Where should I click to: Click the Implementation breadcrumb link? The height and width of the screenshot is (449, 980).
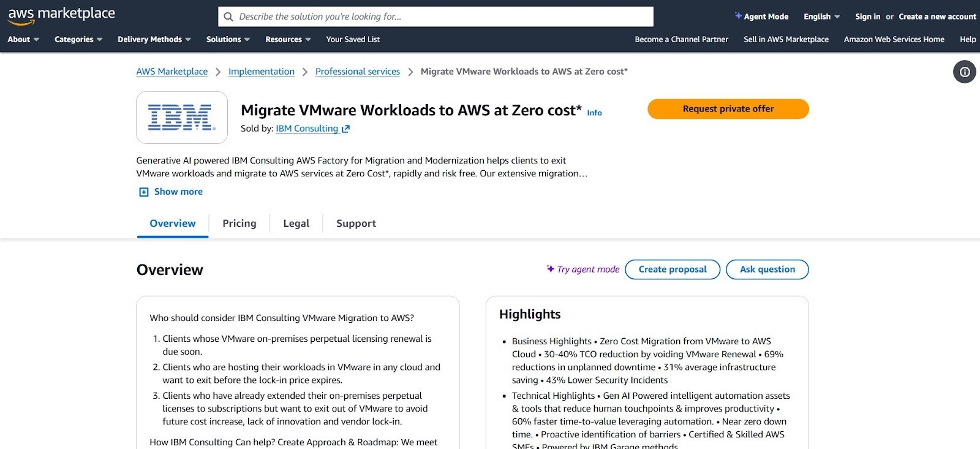pyautogui.click(x=262, y=72)
